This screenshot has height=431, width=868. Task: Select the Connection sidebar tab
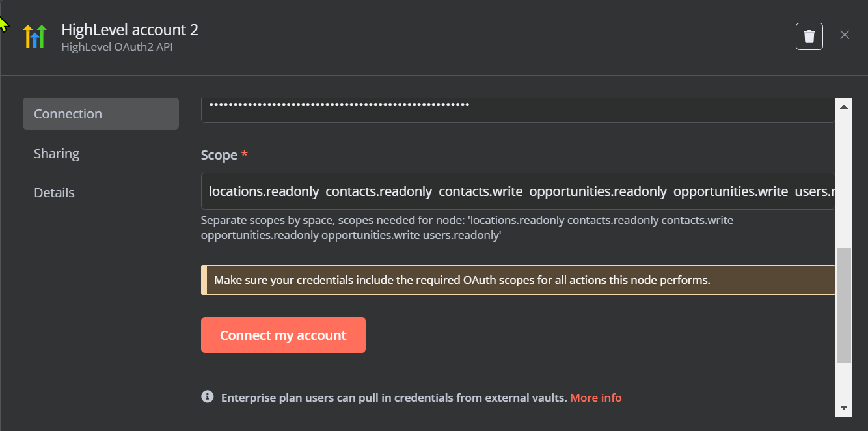tap(100, 114)
